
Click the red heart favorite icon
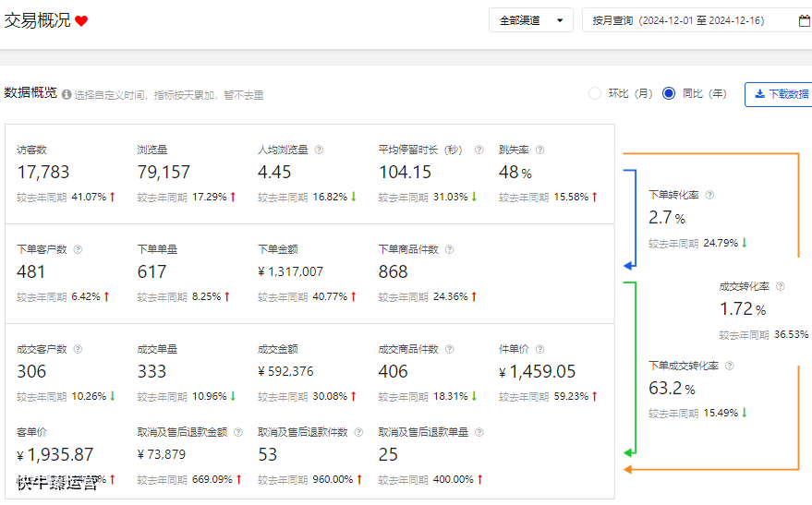[81, 21]
